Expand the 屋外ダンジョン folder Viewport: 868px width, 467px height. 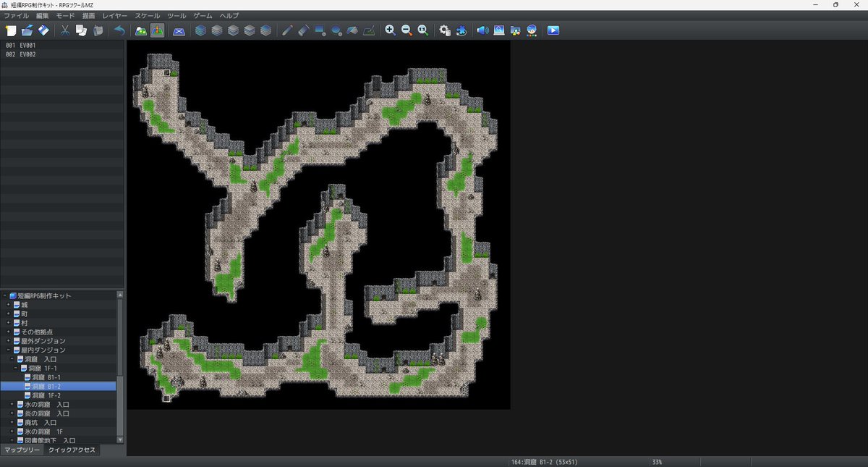pyautogui.click(x=9, y=341)
